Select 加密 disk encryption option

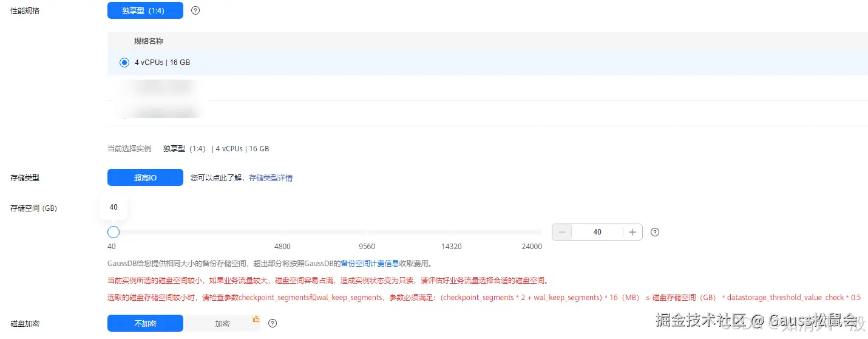[222, 323]
